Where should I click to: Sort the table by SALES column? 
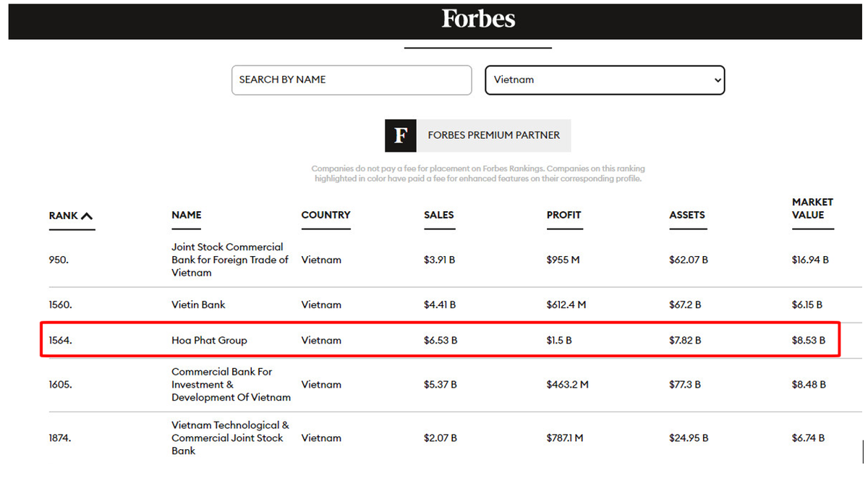438,215
